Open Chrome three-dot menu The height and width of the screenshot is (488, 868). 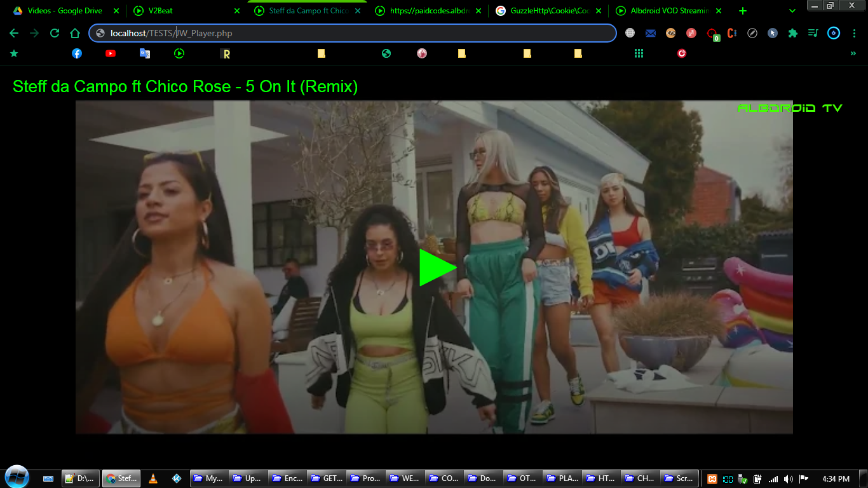click(x=854, y=33)
